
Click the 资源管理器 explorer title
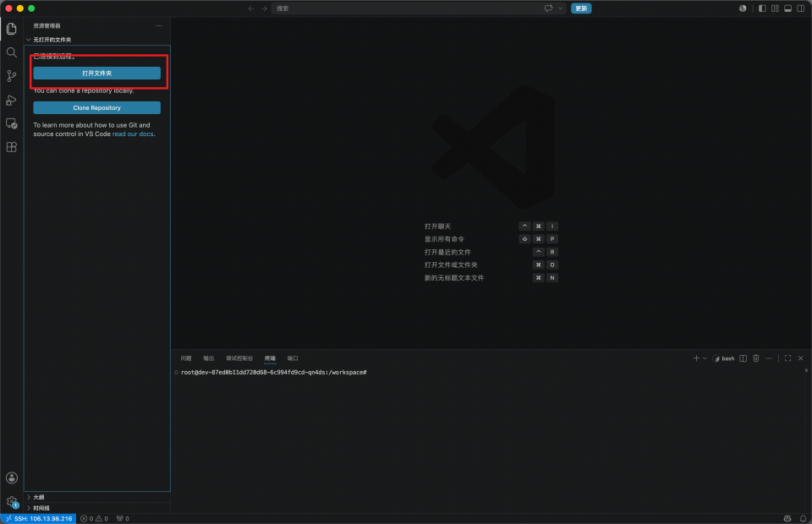pos(47,26)
